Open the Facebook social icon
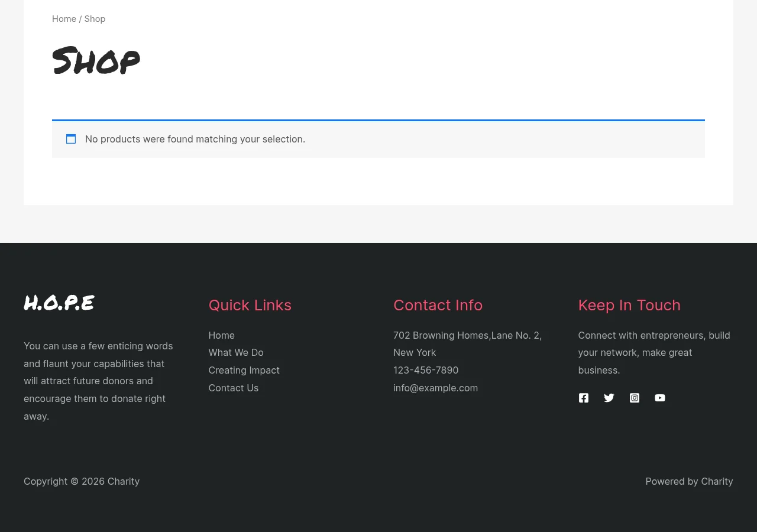This screenshot has height=532, width=757. coord(583,398)
